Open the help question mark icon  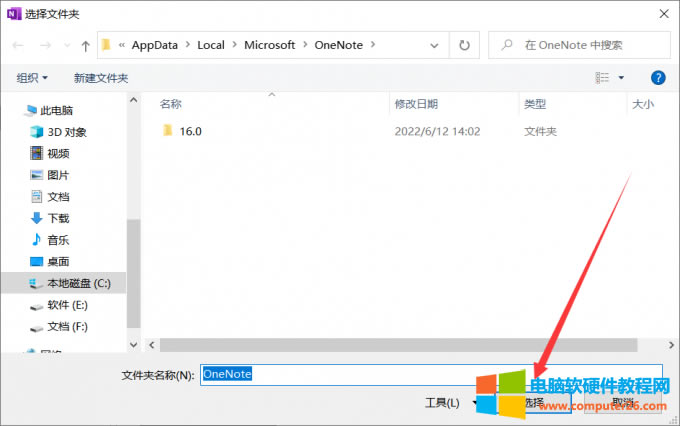[658, 77]
